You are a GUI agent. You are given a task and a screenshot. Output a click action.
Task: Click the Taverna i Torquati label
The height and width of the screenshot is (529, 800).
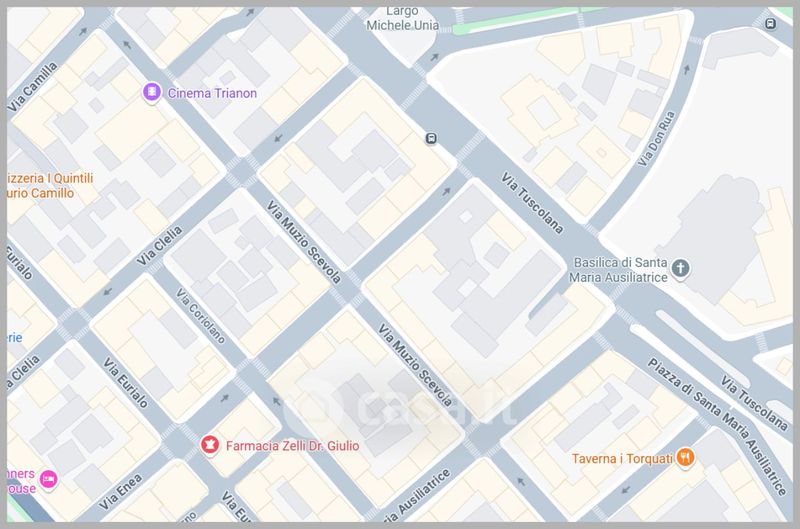point(622,459)
